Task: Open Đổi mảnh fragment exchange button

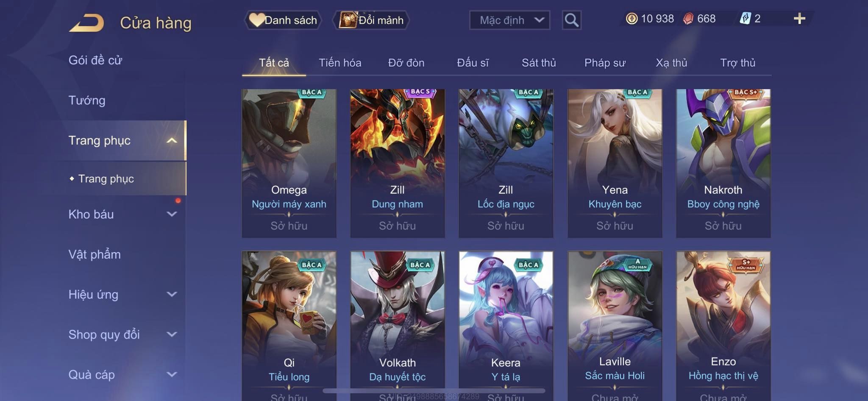Action: (371, 20)
